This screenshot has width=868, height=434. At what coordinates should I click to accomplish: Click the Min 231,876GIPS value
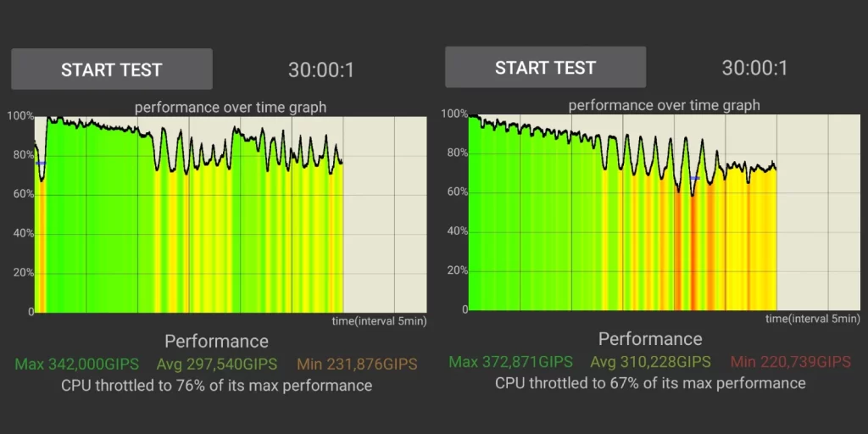coord(357,364)
